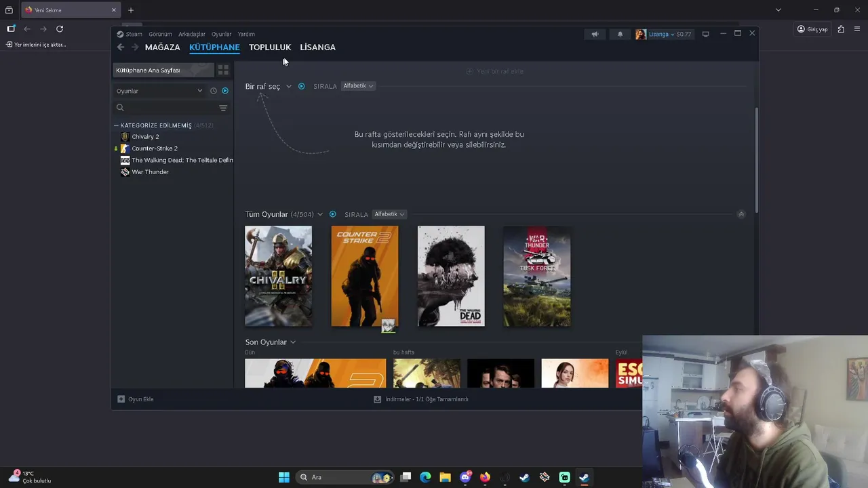
Task: Open Microsoft Edge from the taskbar
Action: (425, 477)
